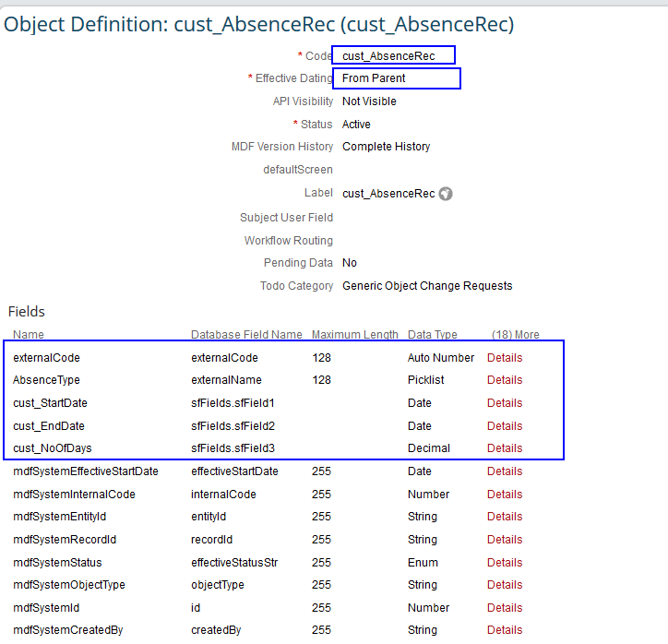The width and height of the screenshot is (668, 644).
Task: Open Details for AbsenceType field
Action: coord(505,380)
